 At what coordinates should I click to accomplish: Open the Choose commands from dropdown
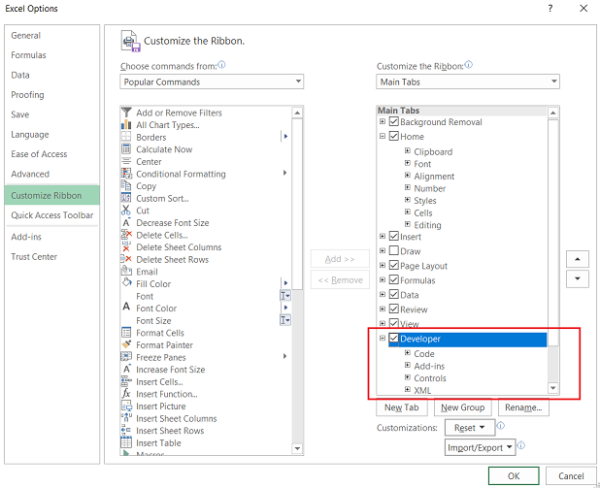[212, 82]
